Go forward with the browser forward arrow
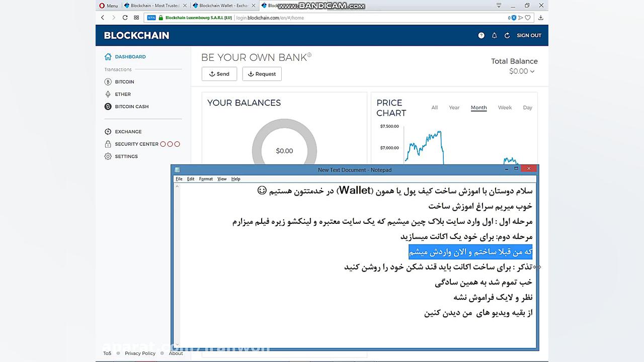The height and width of the screenshot is (362, 644). 114,18
